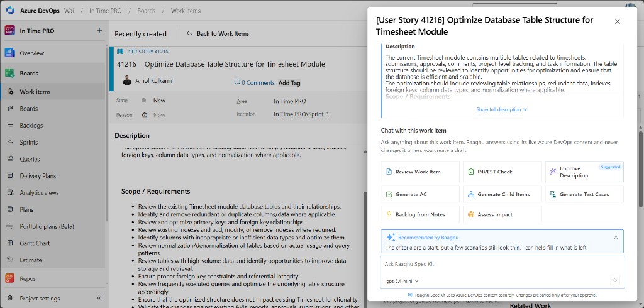Click the Queries icon

click(10, 159)
